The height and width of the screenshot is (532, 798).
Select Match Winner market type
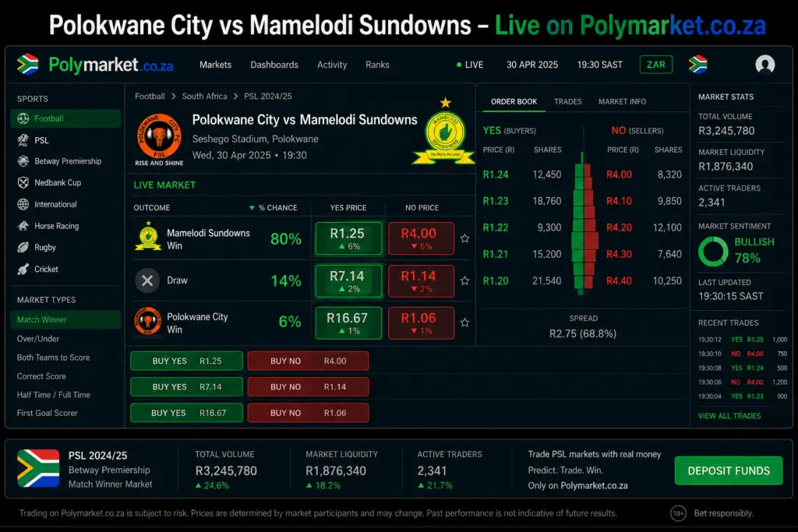(x=65, y=319)
